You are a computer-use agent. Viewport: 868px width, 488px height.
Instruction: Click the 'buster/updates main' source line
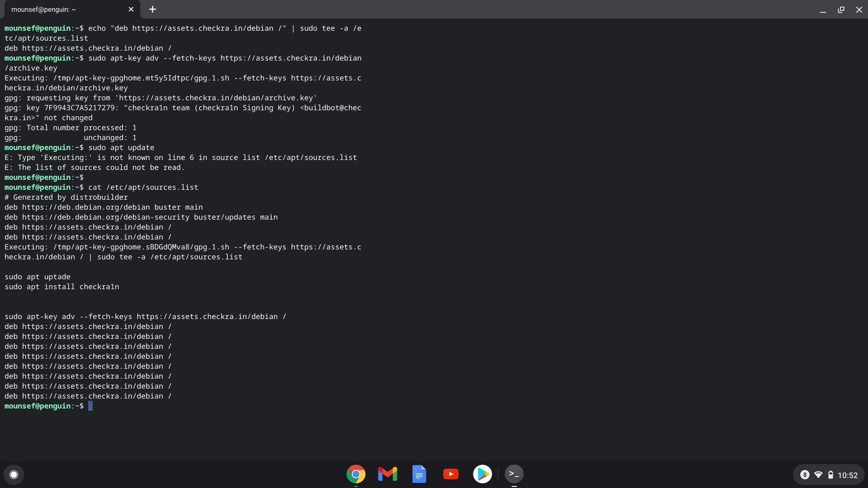(141, 217)
